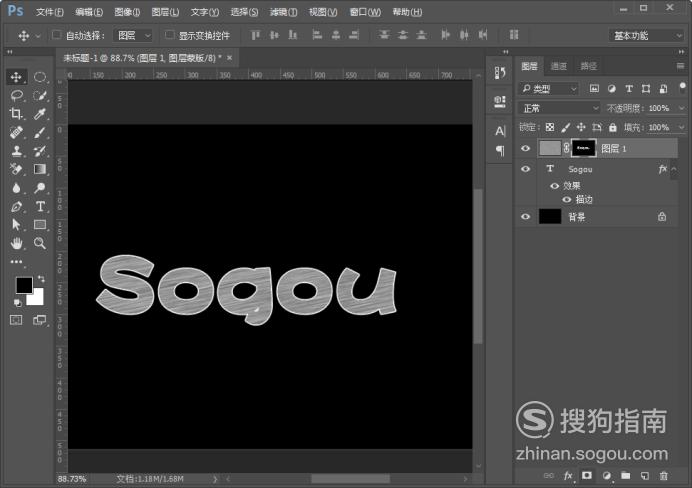Toggle Quick Mask mode
The height and width of the screenshot is (488, 692).
pyautogui.click(x=16, y=320)
